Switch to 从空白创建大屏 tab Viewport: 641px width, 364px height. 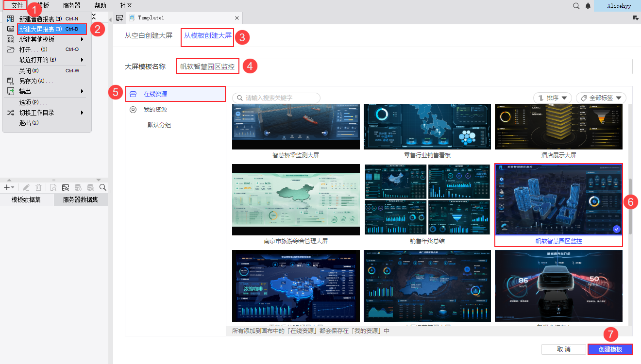148,36
